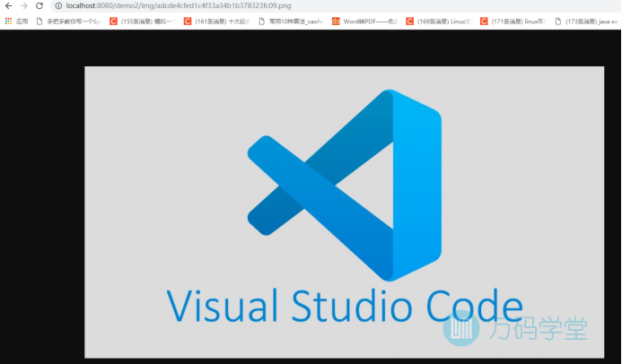Open the (171条消息) linux bookmark
The image size is (622, 364).
coord(512,22)
